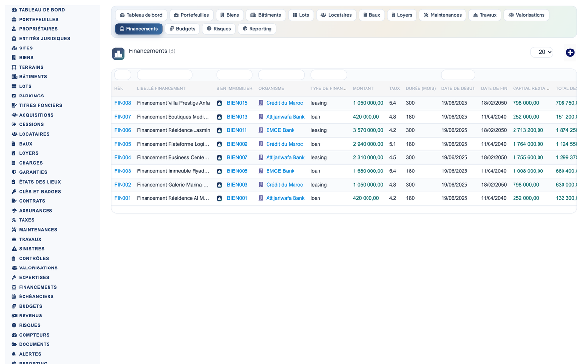Click capital restant value 1 008 000,00
The width and height of the screenshot is (588, 364).
(528, 171)
